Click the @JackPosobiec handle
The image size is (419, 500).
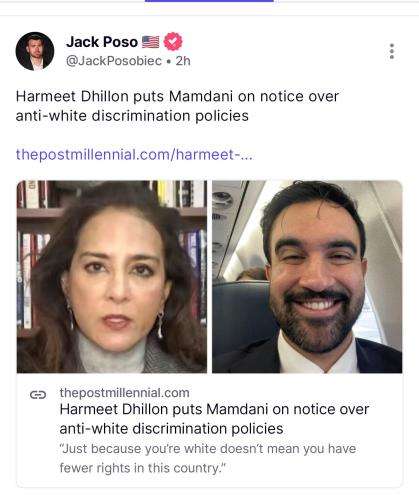pos(114,61)
